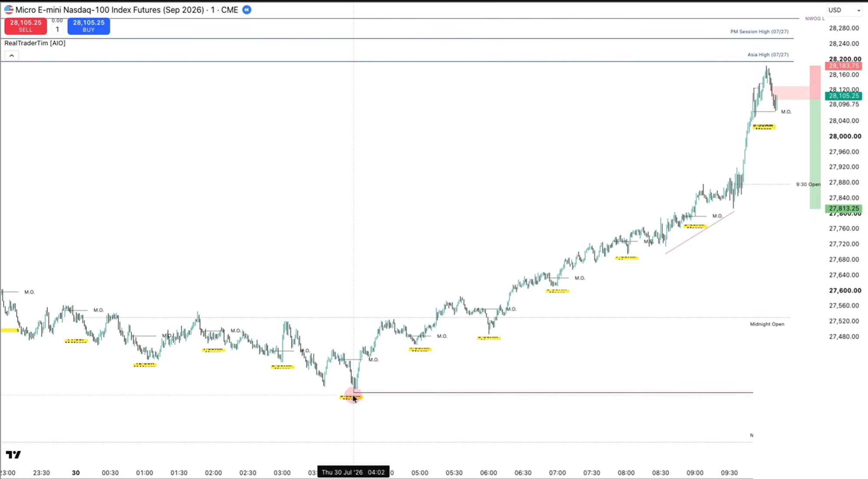Select the red stop-loss zone of the position tool
The height and width of the screenshot is (479, 868).
pos(815,83)
